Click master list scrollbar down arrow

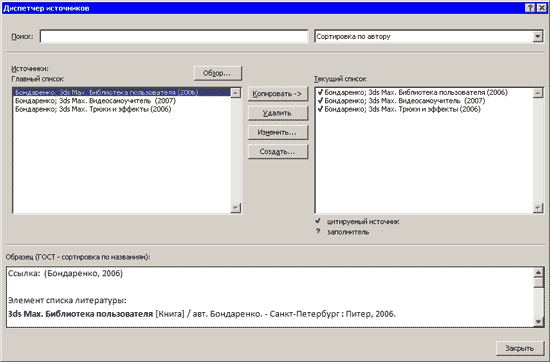pos(235,208)
